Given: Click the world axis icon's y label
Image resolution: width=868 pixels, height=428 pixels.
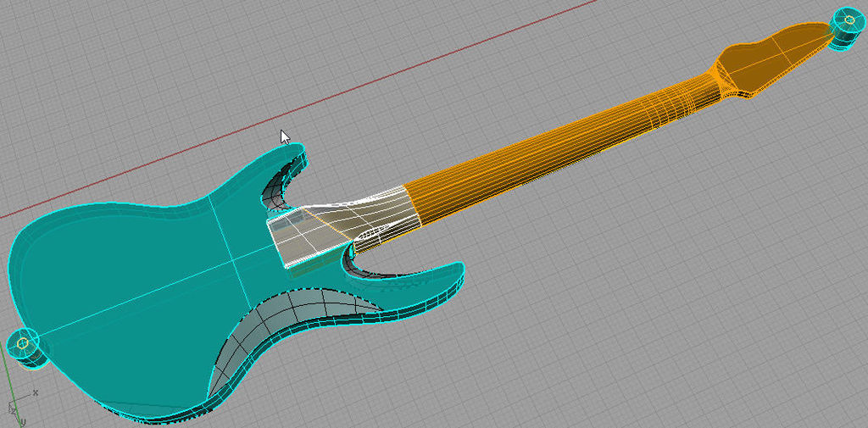Looking at the screenshot, I should 22,421.
